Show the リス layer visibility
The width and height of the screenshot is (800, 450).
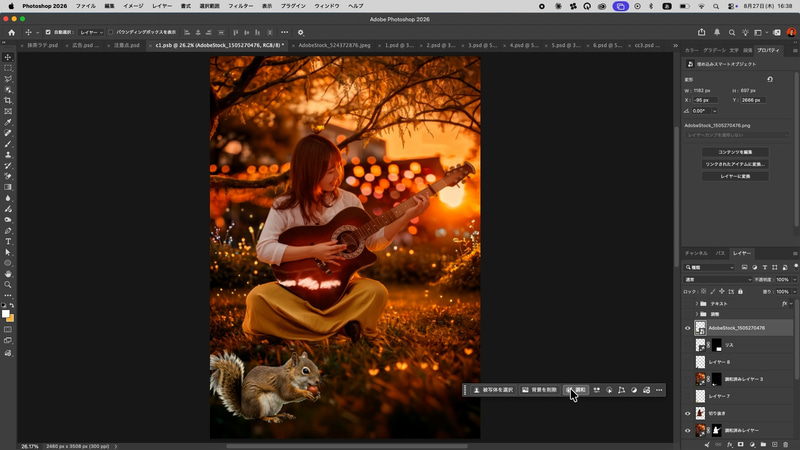coord(687,345)
